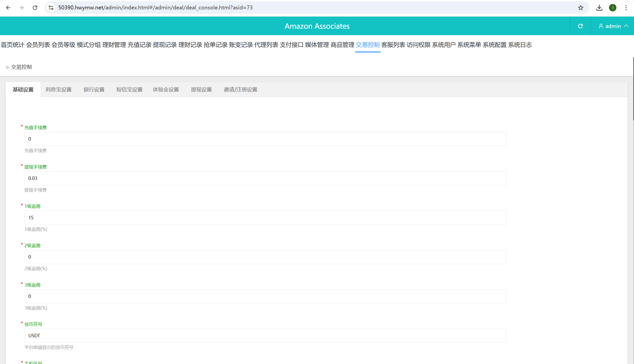Open the 提现记录 menu item
The image size is (634, 364).
pos(165,45)
